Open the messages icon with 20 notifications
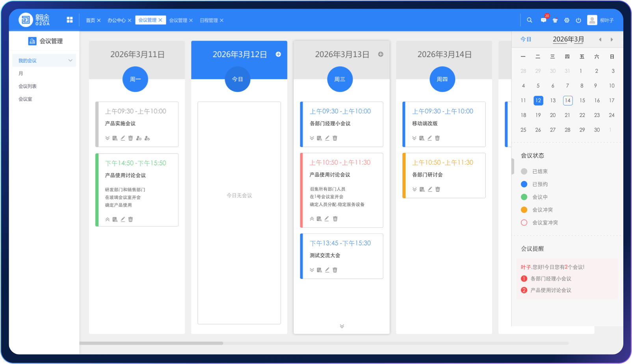632x364 pixels. 543,20
